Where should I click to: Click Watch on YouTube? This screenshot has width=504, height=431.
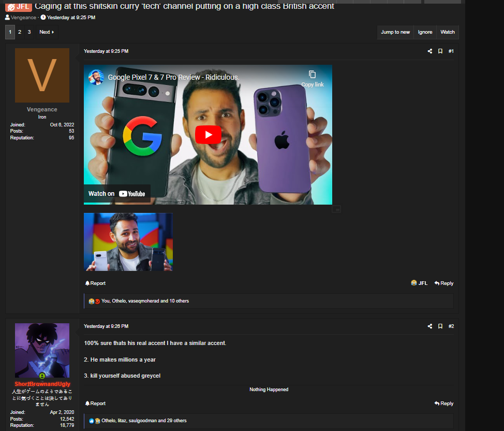[116, 194]
